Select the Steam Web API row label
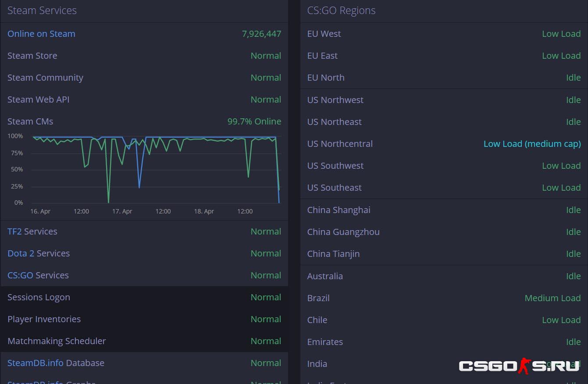The width and height of the screenshot is (588, 384). [x=39, y=100]
